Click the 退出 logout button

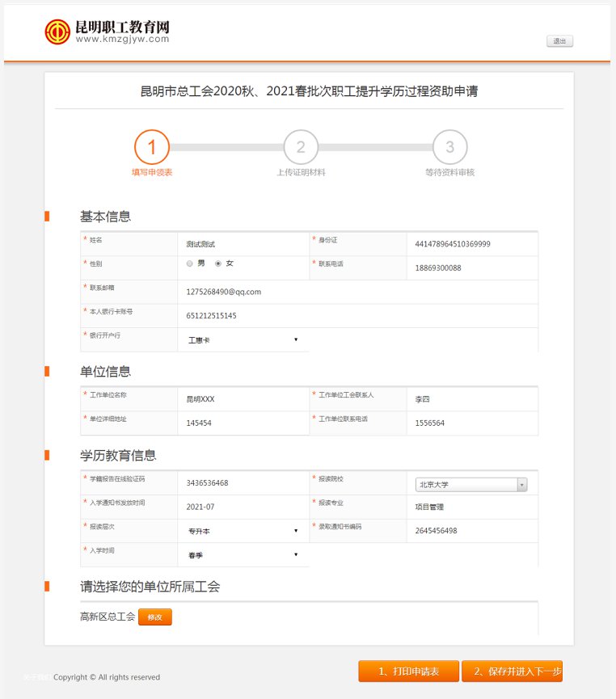coord(559,41)
